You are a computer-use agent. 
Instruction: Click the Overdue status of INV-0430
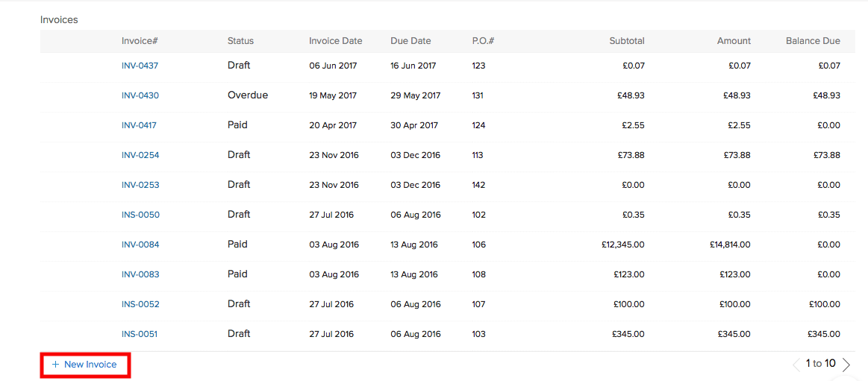[248, 95]
